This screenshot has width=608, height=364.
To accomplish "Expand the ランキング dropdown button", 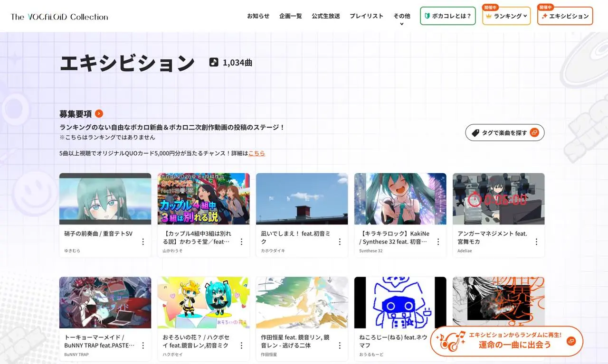I will [x=506, y=16].
